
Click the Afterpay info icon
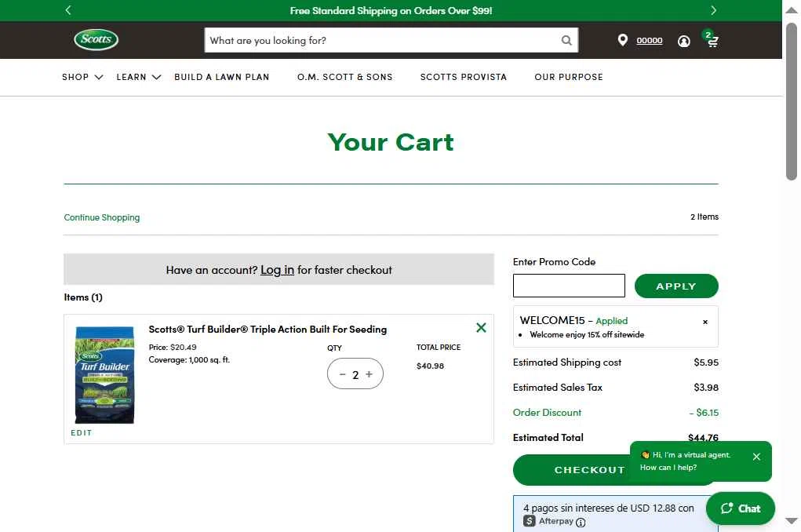(581, 523)
